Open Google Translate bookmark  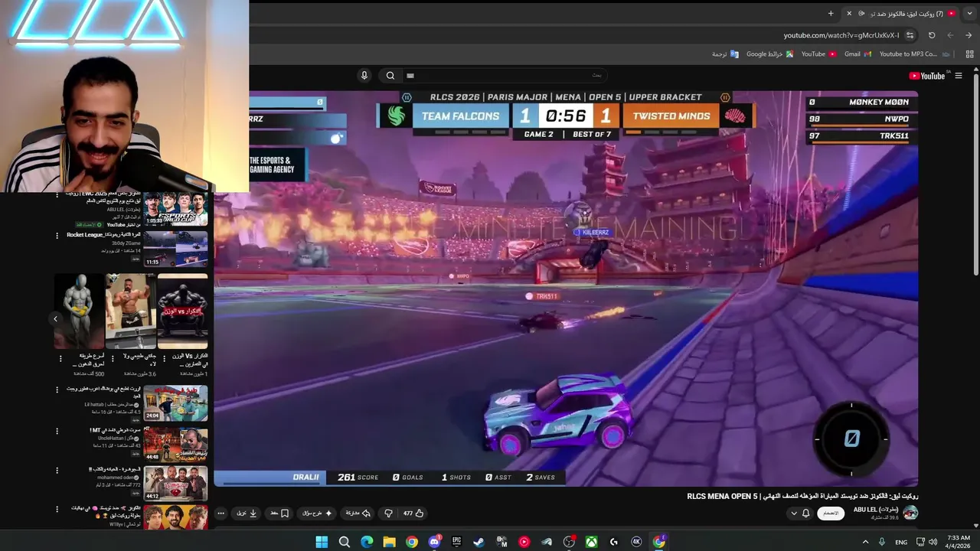coord(725,54)
